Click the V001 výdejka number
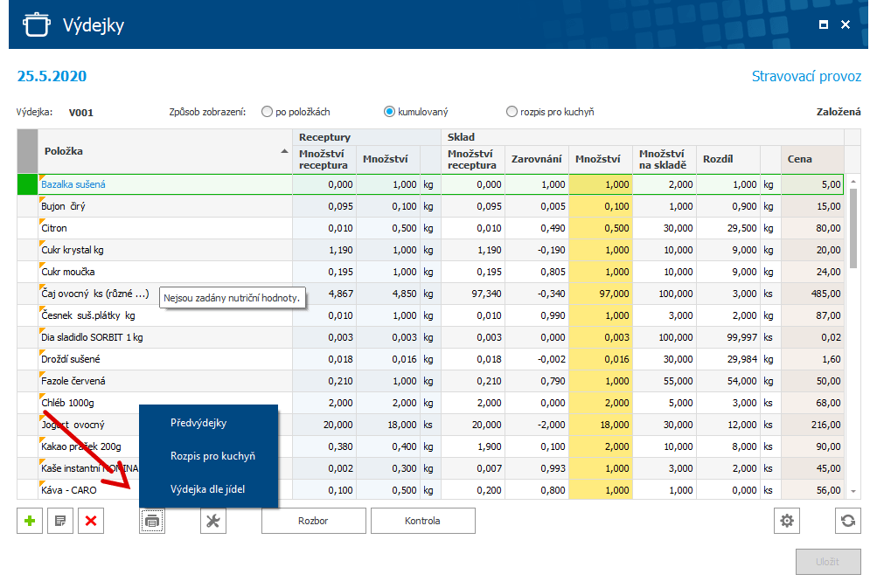Image resolution: width=877 pixels, height=588 pixels. [81, 113]
